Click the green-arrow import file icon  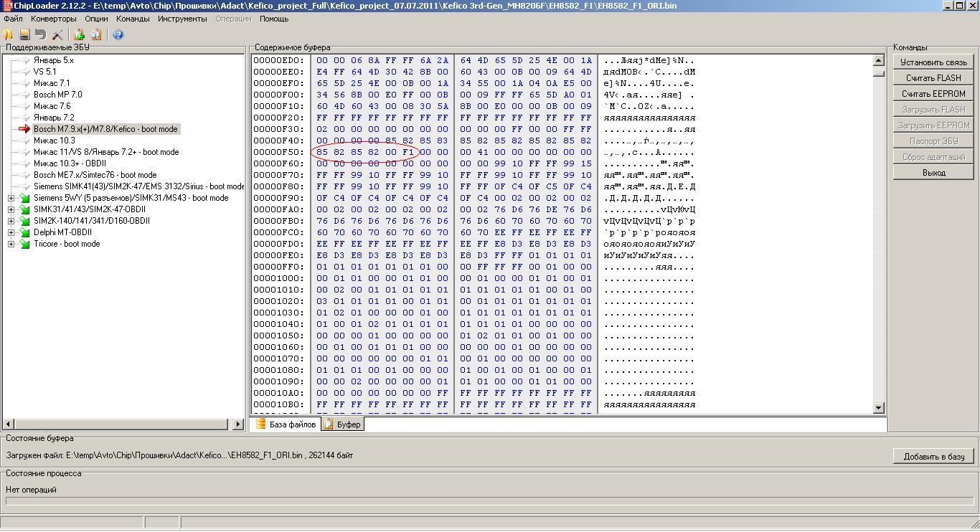(79, 34)
